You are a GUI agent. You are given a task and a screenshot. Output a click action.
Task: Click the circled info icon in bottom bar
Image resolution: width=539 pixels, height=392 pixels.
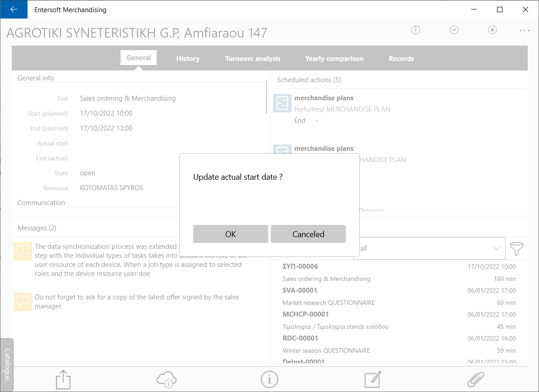[269, 380]
